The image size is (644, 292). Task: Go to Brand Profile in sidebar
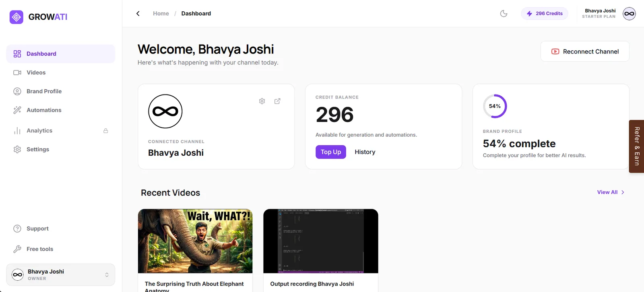click(60, 91)
